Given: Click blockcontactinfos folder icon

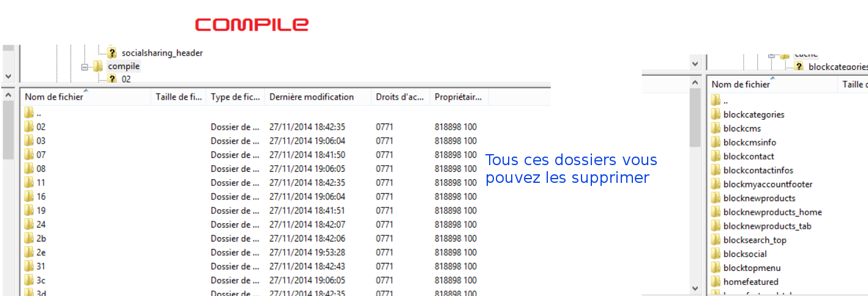Looking at the screenshot, I should coord(716,170).
